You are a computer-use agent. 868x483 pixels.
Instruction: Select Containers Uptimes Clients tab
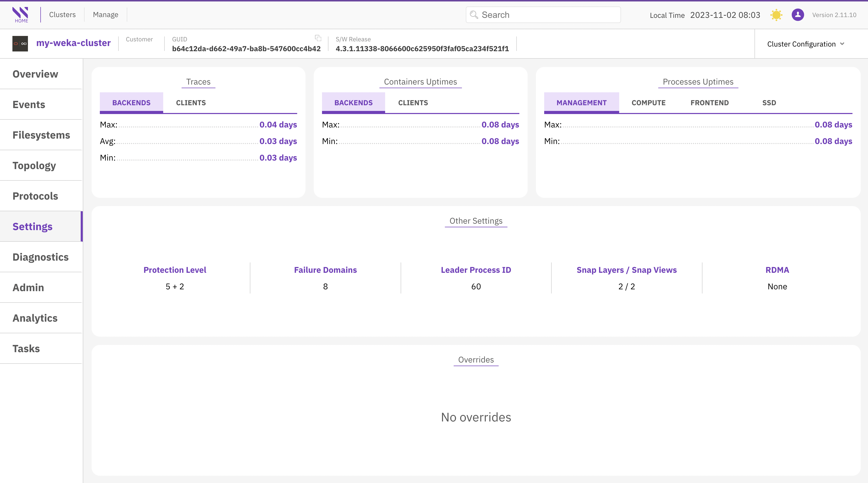[x=413, y=103]
